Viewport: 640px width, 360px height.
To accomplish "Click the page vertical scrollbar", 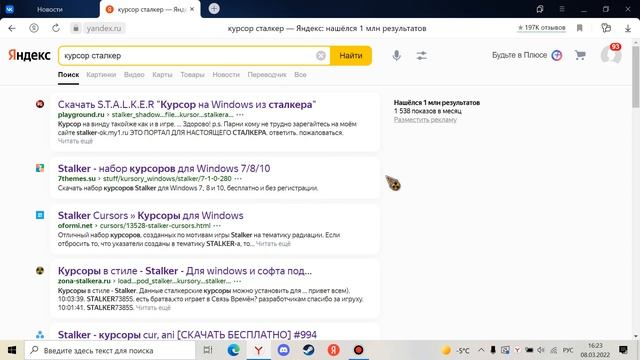I will click(x=636, y=77).
